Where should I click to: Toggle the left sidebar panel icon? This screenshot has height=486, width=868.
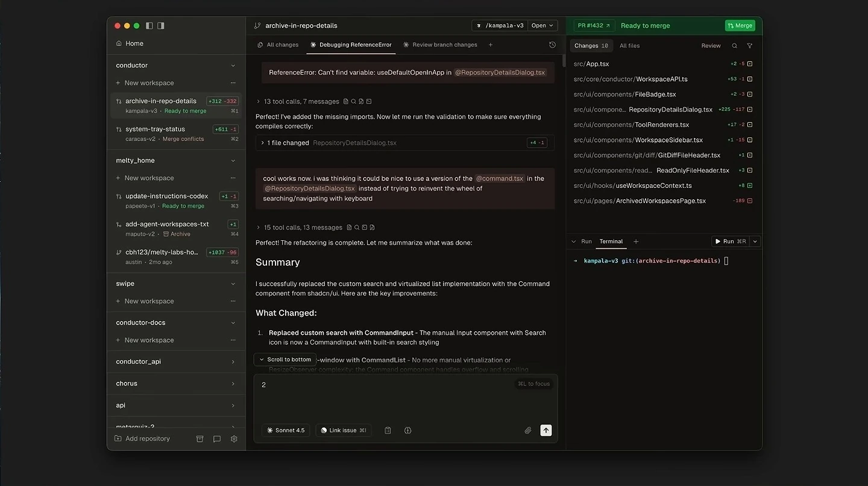point(149,26)
